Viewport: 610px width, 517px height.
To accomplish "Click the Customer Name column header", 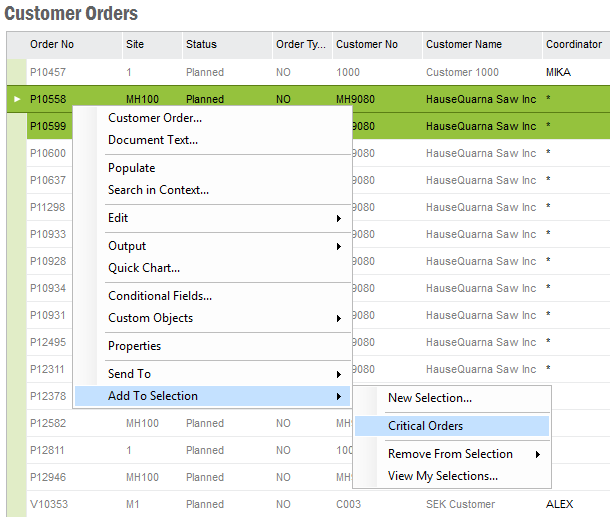I will tap(463, 45).
